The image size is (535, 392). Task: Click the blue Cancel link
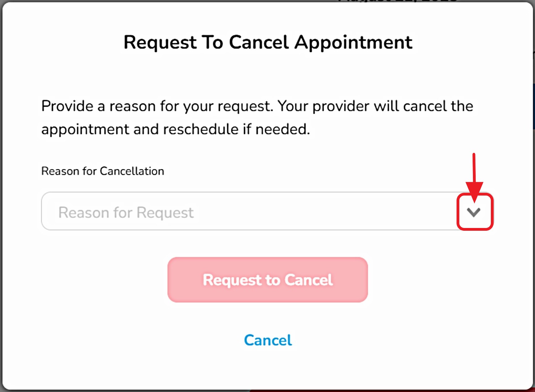click(x=268, y=340)
